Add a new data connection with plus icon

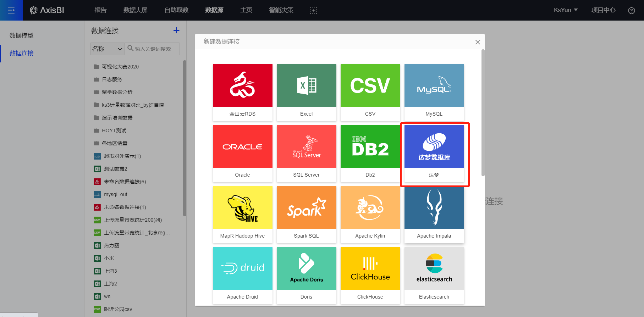point(176,30)
